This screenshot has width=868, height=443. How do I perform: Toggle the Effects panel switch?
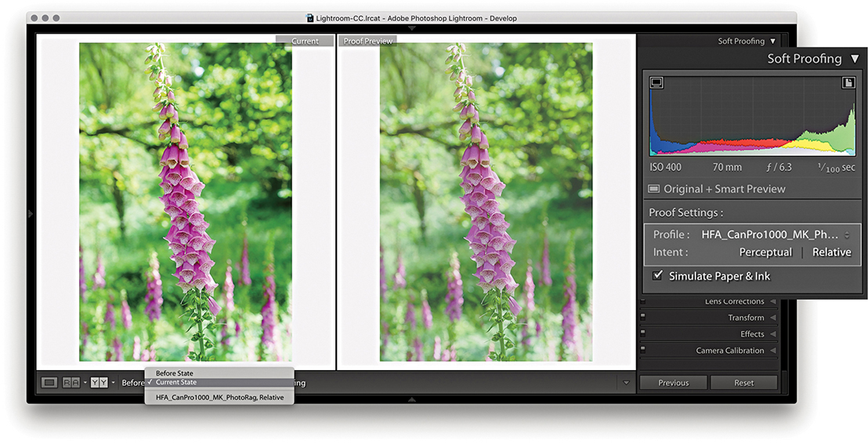(x=642, y=333)
